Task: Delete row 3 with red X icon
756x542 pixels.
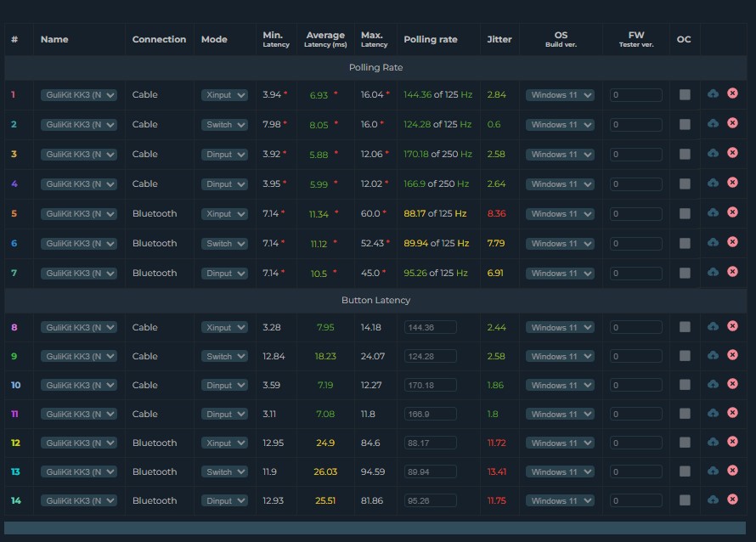Action: click(732, 153)
